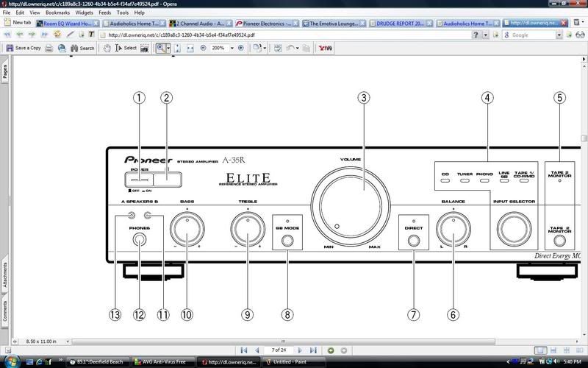Open the View menu
Viewport: 588px width, 368px height.
[35, 13]
